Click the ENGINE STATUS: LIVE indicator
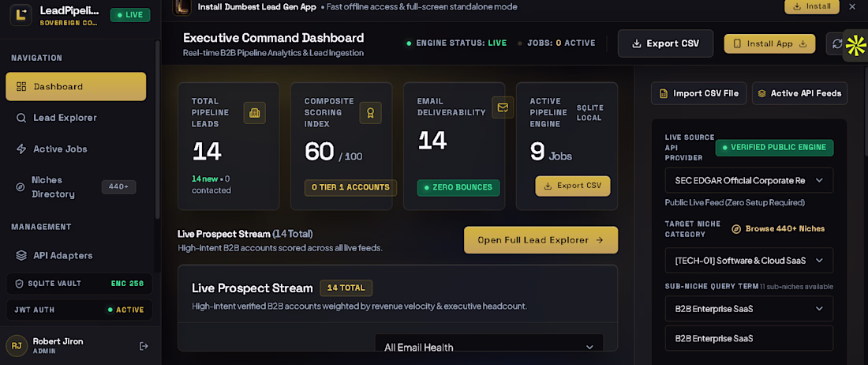Image resolution: width=868 pixels, height=365 pixels. pyautogui.click(x=457, y=43)
